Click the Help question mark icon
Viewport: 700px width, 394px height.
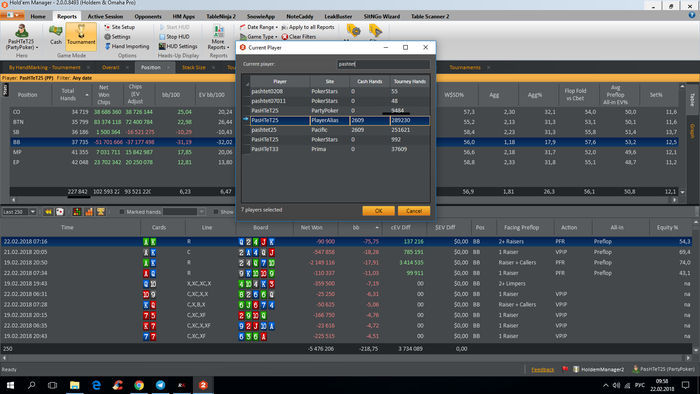[692, 15]
